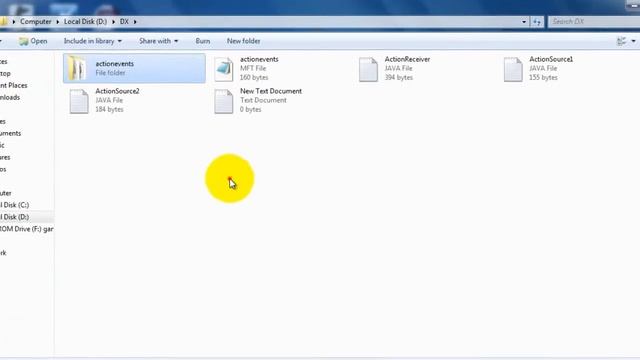Click the ActionSource2 file name text
640x360 pixels.
coord(117,91)
